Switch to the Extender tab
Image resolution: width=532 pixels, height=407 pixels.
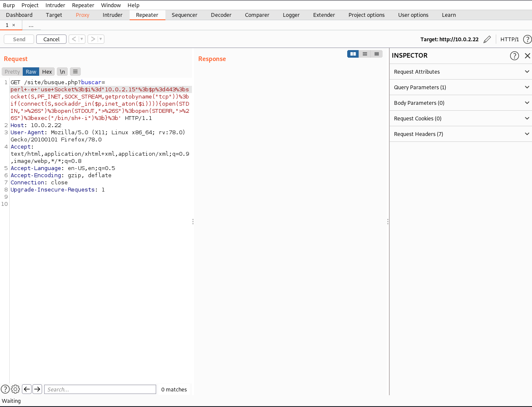pyautogui.click(x=324, y=15)
